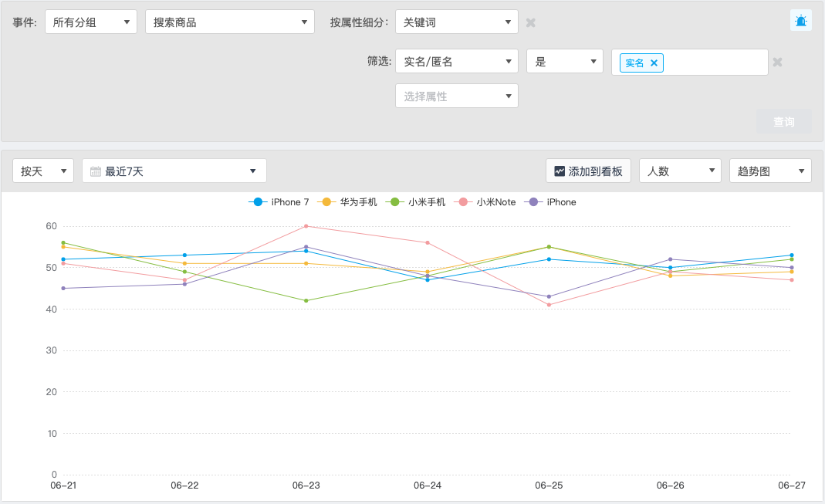Click the chart icon on 添加到看板
Viewport: 825px width, 504px height.
coord(560,171)
